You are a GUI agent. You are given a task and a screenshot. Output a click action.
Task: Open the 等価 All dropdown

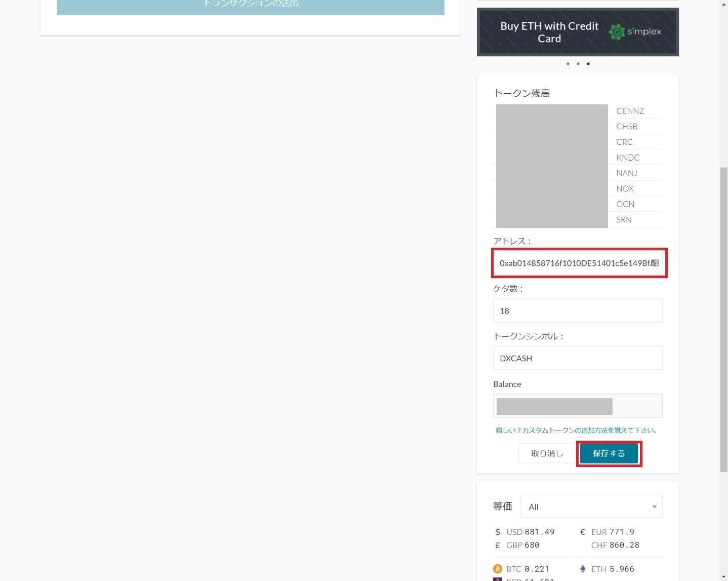coord(591,506)
